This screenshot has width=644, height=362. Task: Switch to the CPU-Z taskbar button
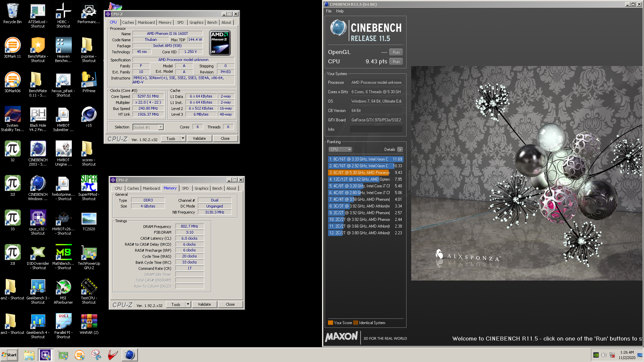point(45,355)
